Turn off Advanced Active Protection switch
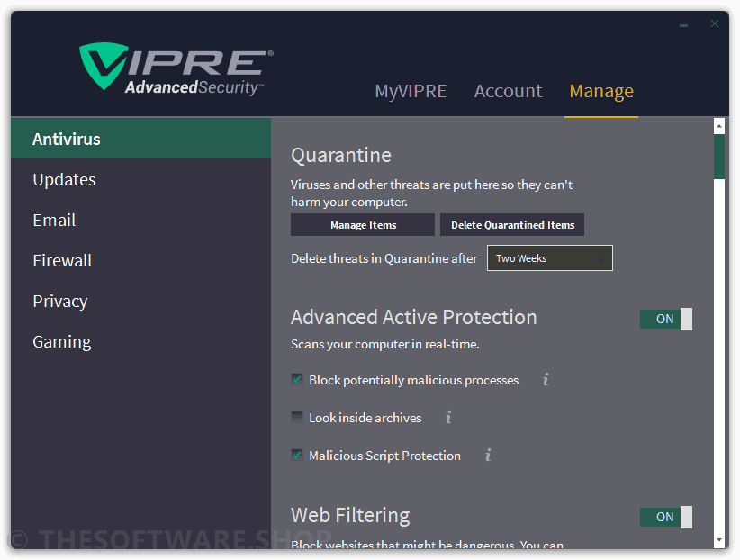The width and height of the screenshot is (740, 560). coord(666,319)
